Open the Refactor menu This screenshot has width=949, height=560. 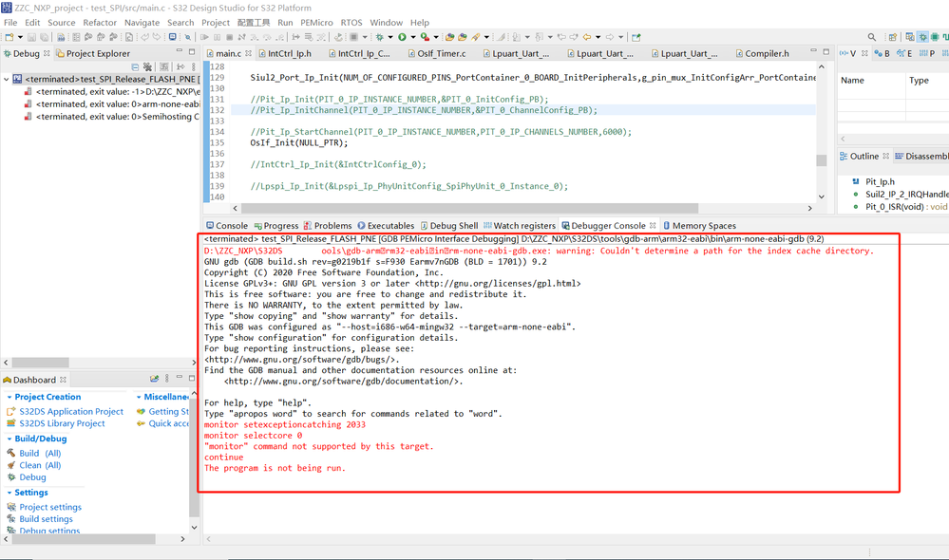[100, 23]
